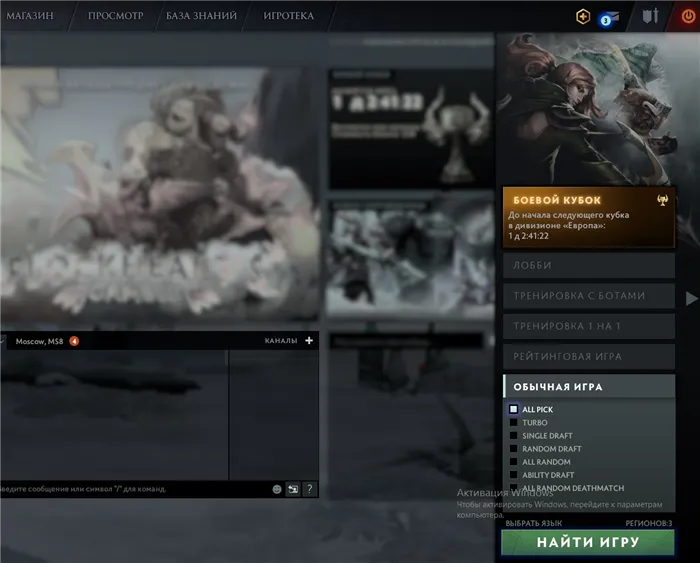Screen dimensions: 700x563
Task: Click the chat message input field
Action: point(134,489)
